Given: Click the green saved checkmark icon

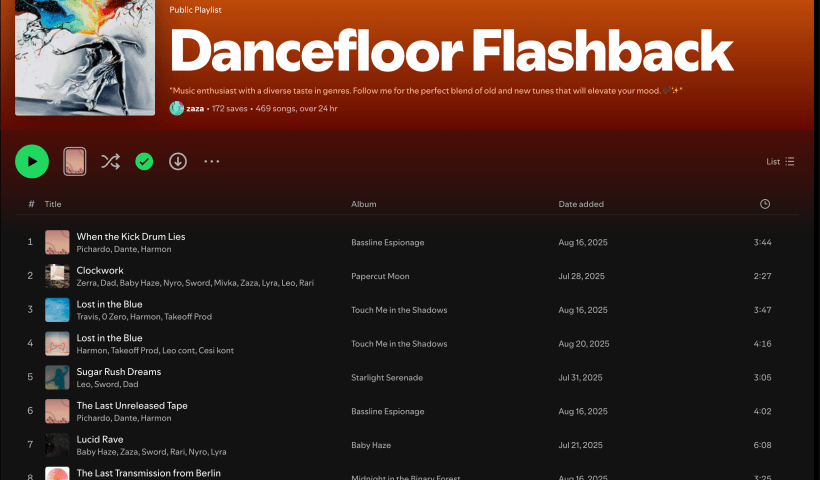Looking at the screenshot, I should pyautogui.click(x=144, y=161).
